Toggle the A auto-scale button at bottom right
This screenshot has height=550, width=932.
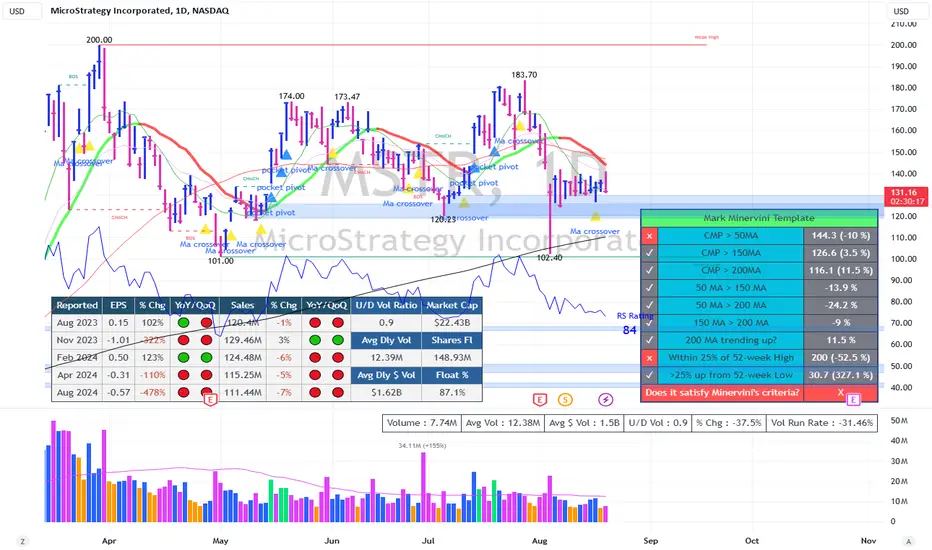click(x=908, y=541)
